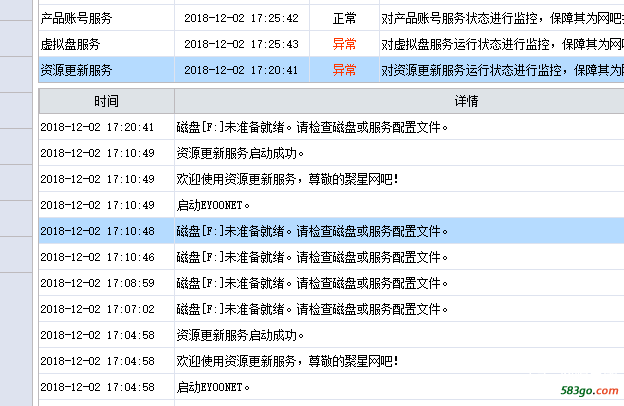Click the 时间 column header
The width and height of the screenshot is (624, 406).
pyautogui.click(x=106, y=102)
